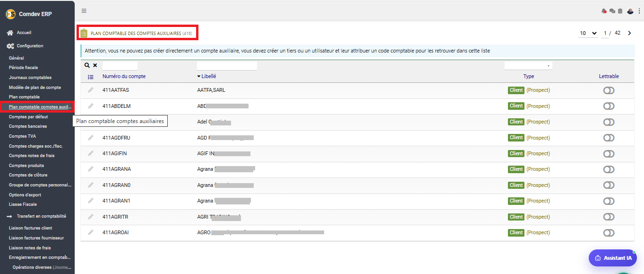Open Période fiscale menu item
The height and width of the screenshot is (274, 644).
point(23,68)
